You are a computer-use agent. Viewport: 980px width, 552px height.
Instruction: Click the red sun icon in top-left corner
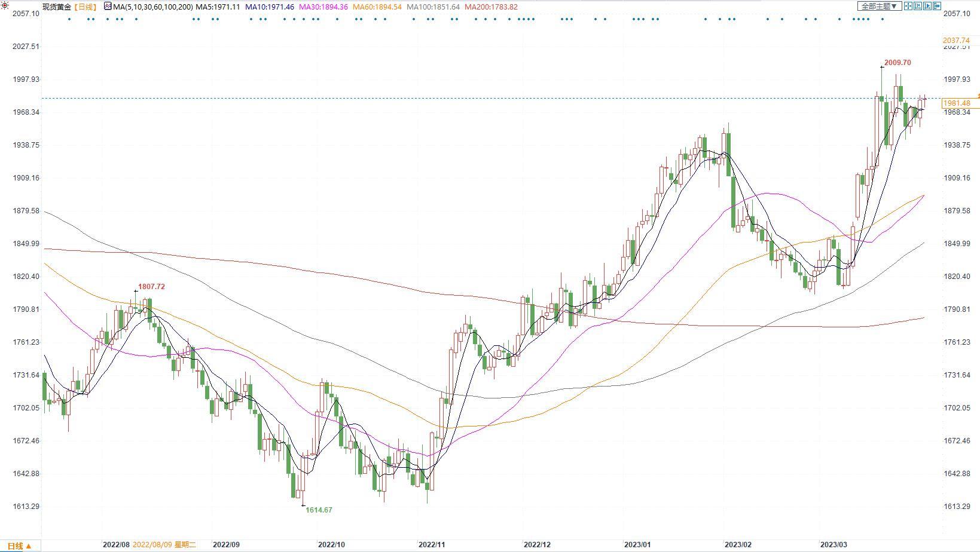[x=5, y=5]
